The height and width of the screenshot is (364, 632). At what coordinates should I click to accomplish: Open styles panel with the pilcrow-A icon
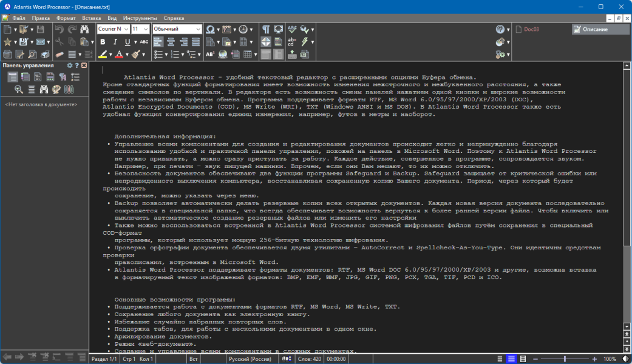[63, 77]
